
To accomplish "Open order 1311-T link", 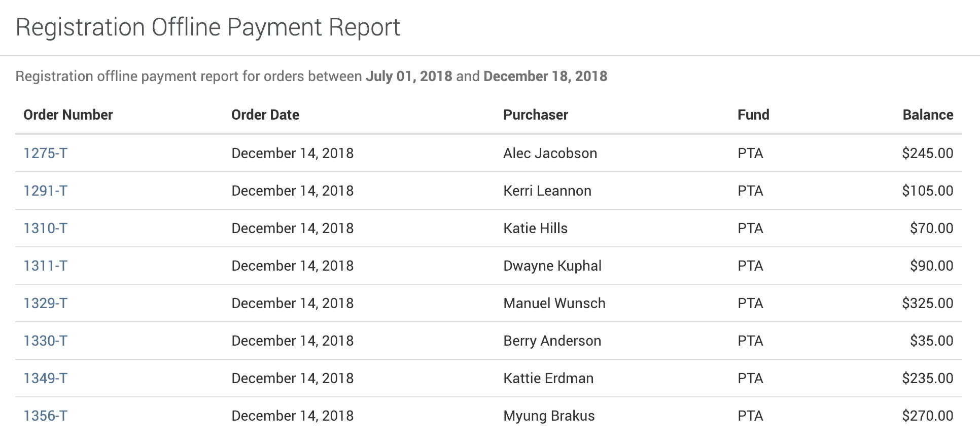I will point(45,266).
